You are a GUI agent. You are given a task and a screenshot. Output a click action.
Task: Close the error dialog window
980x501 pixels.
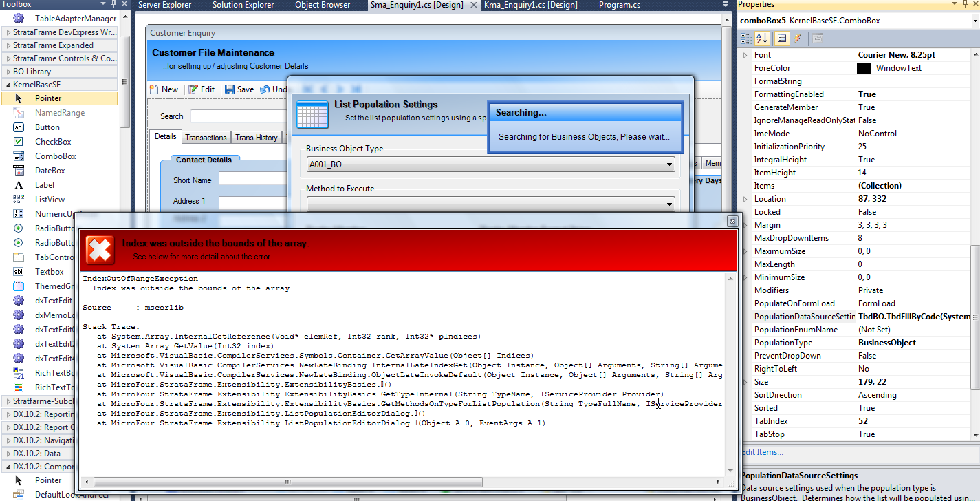(732, 221)
